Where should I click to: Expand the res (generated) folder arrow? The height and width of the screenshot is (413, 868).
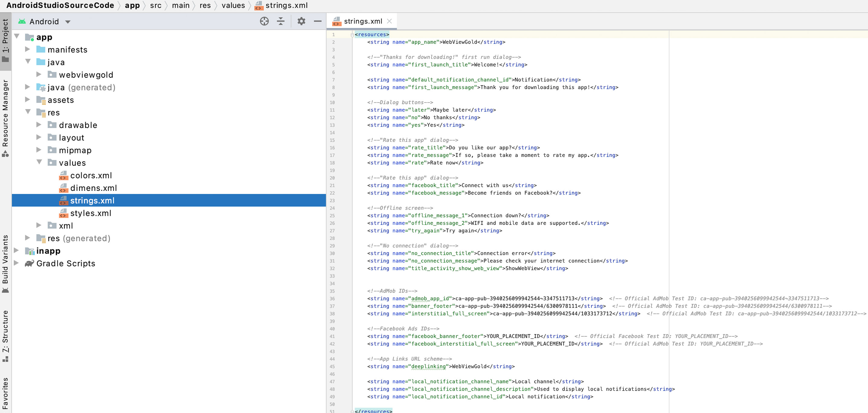click(x=28, y=238)
